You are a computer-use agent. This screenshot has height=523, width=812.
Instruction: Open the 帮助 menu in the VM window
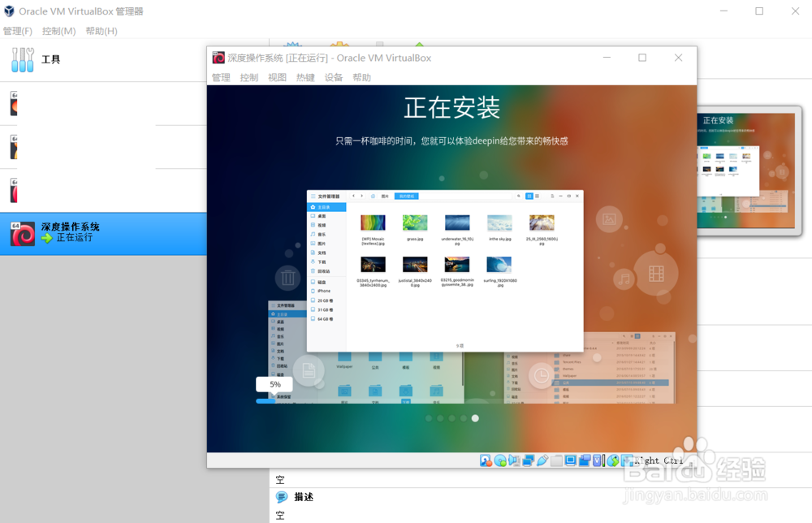[x=362, y=78]
